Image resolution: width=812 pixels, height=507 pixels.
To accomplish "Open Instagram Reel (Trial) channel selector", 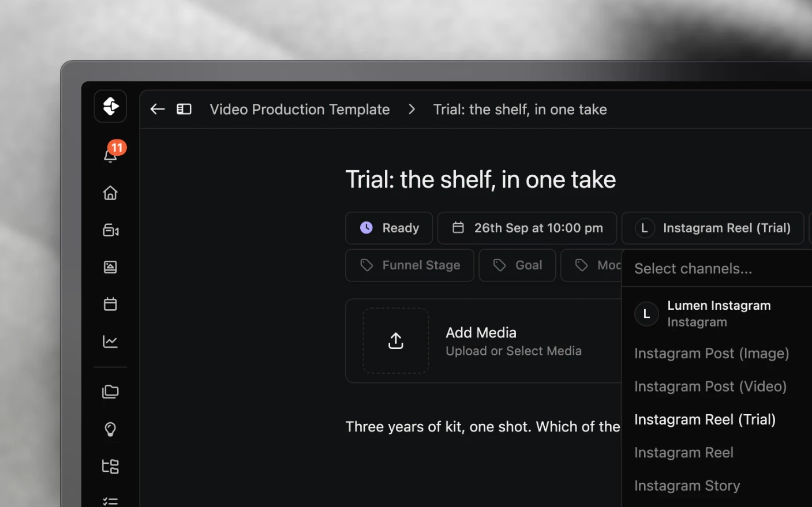I will (713, 228).
